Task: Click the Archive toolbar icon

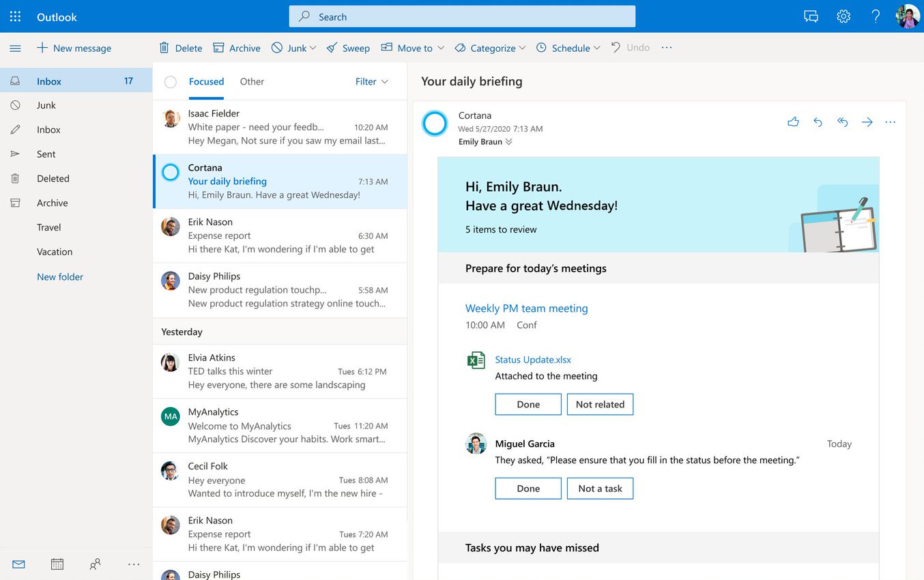Action: point(218,48)
